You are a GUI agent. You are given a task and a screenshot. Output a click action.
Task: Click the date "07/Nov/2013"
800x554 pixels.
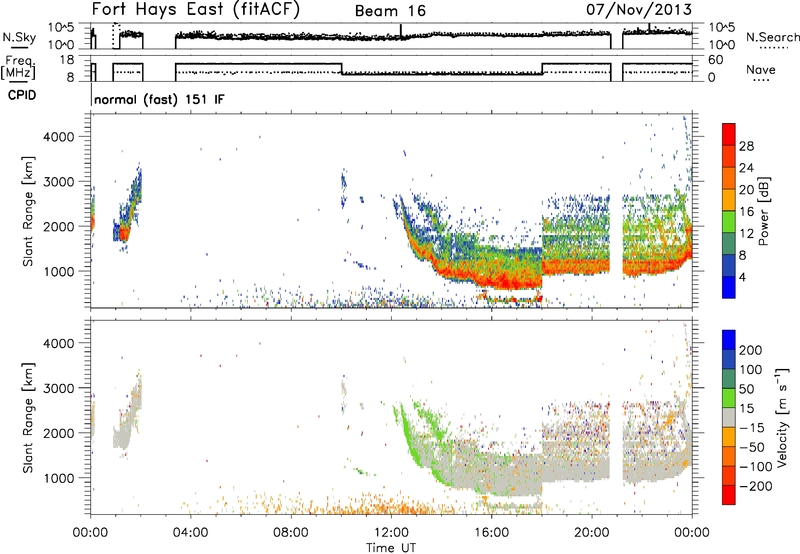(639, 10)
